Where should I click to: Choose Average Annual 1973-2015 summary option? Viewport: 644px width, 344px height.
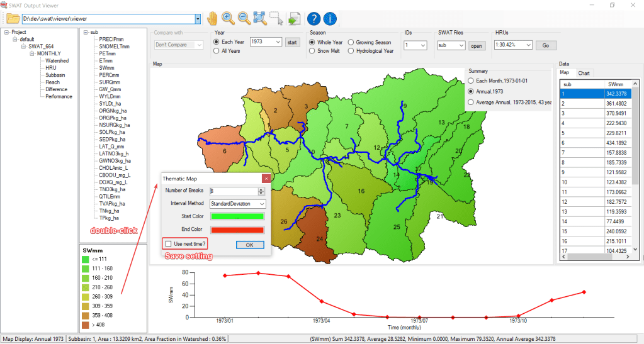[x=471, y=103]
